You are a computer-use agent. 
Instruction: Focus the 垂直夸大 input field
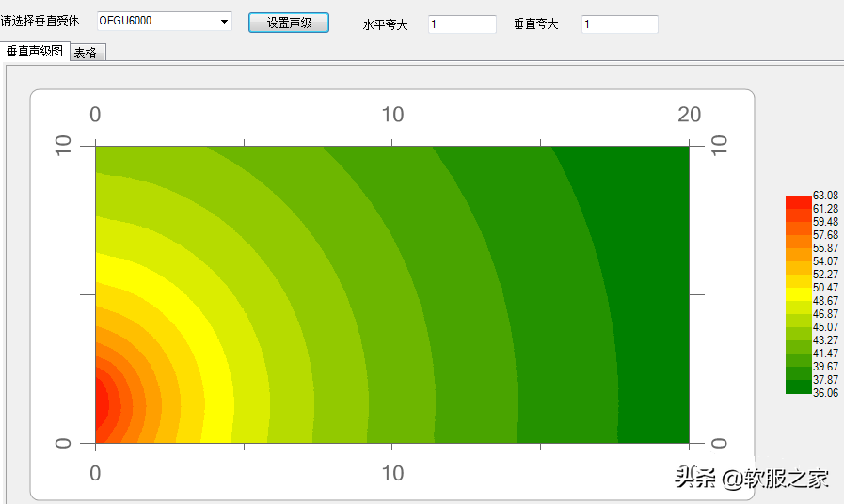click(619, 24)
